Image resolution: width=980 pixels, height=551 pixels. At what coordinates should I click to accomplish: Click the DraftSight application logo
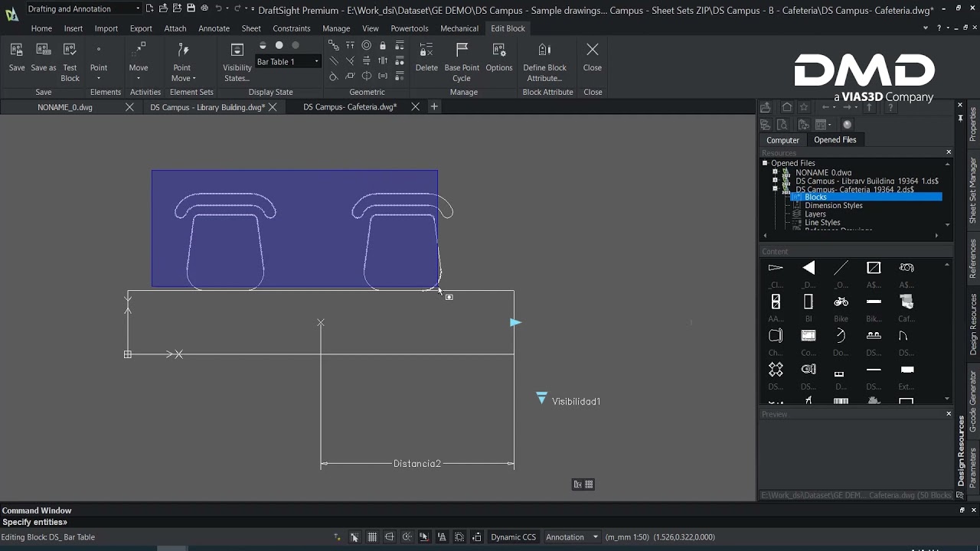[11, 13]
